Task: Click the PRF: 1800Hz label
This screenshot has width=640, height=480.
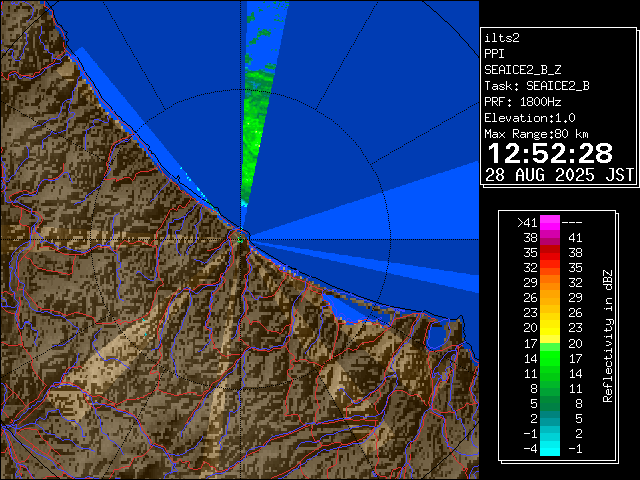Action: pos(523,101)
